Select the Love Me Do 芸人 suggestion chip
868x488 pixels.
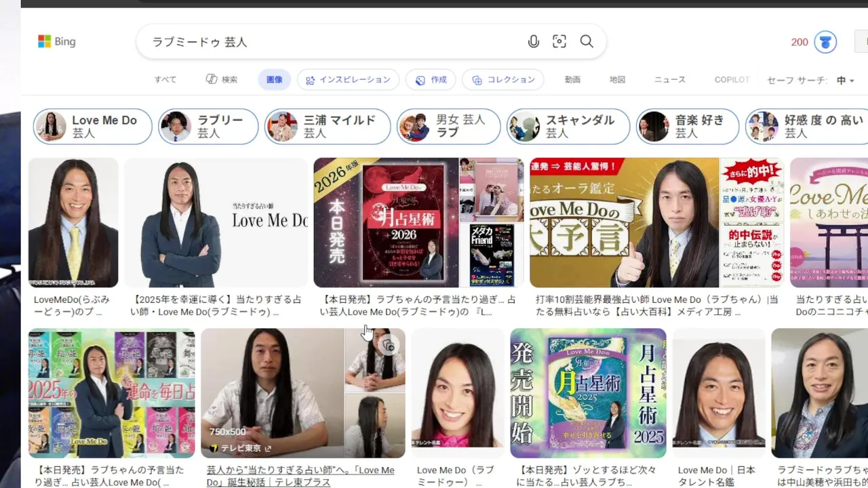click(x=93, y=127)
